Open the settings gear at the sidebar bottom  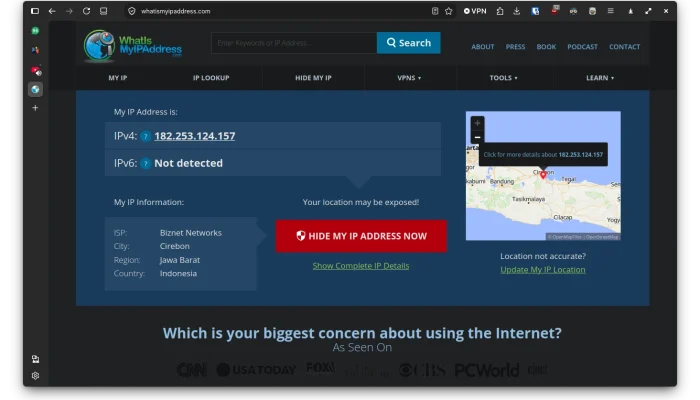tap(35, 375)
